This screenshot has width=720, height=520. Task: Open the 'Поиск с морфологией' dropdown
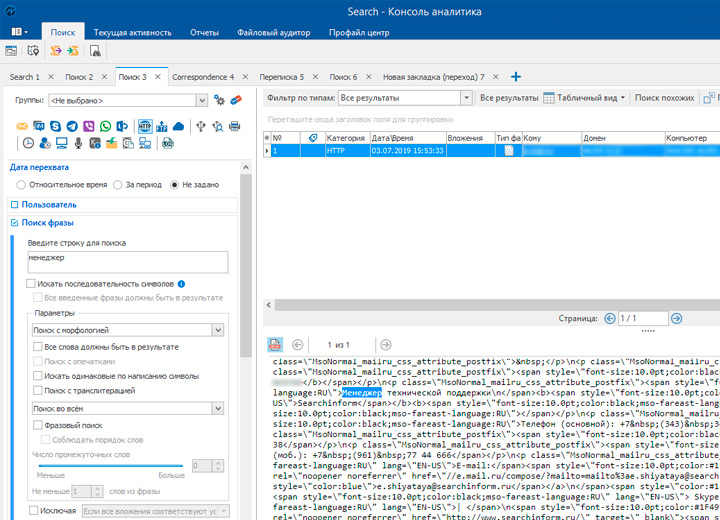[218, 330]
